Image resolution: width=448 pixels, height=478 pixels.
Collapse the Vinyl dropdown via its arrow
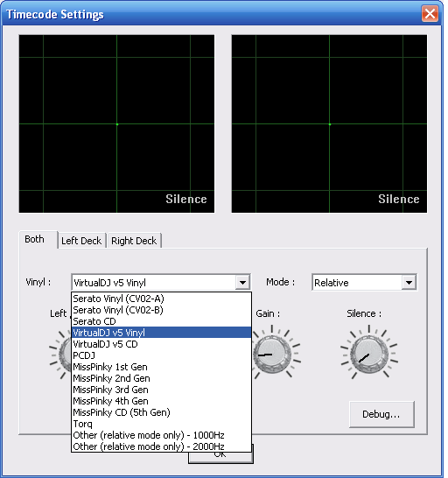tap(242, 282)
